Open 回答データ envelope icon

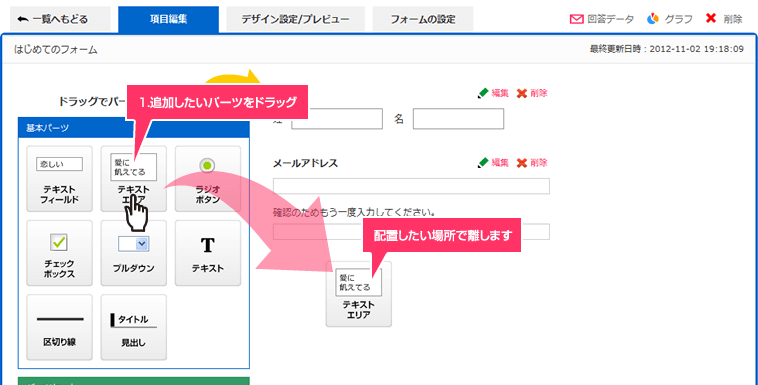(x=576, y=19)
